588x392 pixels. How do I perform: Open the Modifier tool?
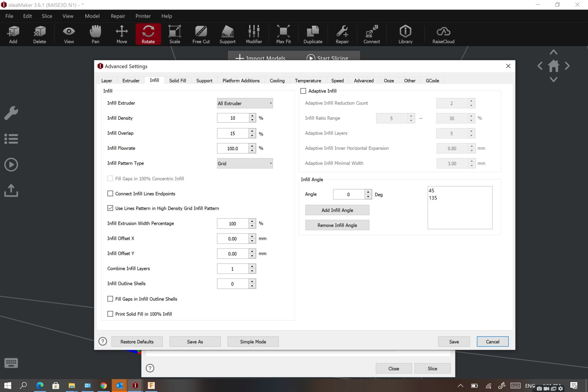point(254,34)
